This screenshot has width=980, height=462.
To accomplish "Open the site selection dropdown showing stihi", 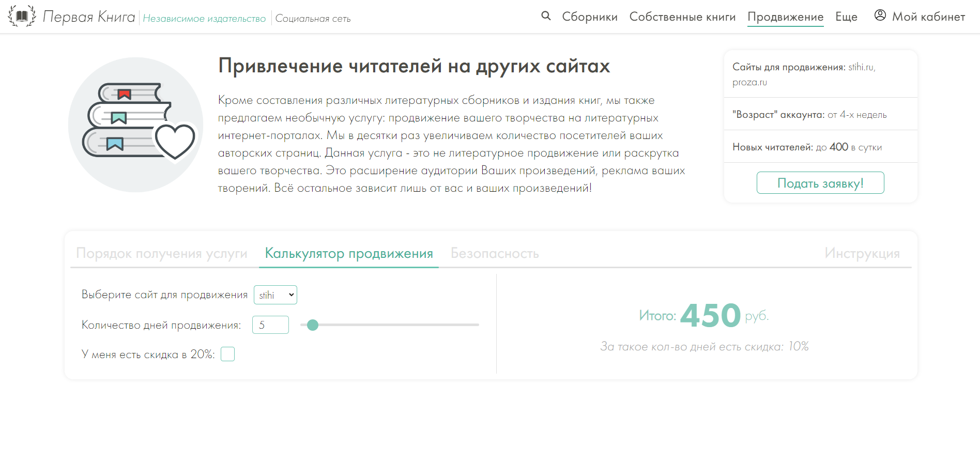I will [275, 295].
